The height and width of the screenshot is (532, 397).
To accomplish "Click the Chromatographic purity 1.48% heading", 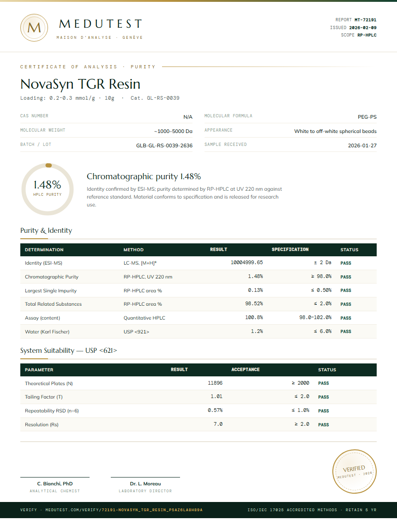I will click(144, 176).
